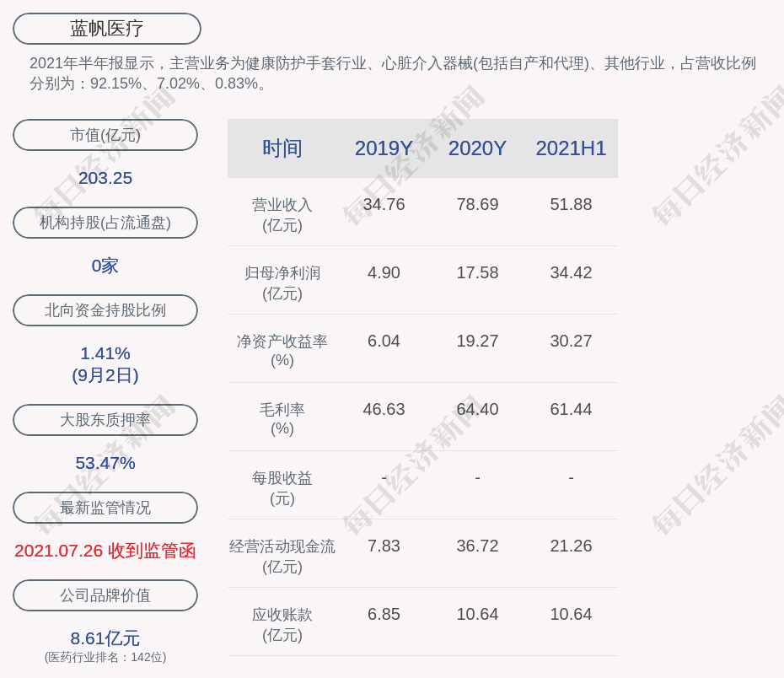Click revenue value 78.69
This screenshot has width=784, height=678.
(477, 205)
